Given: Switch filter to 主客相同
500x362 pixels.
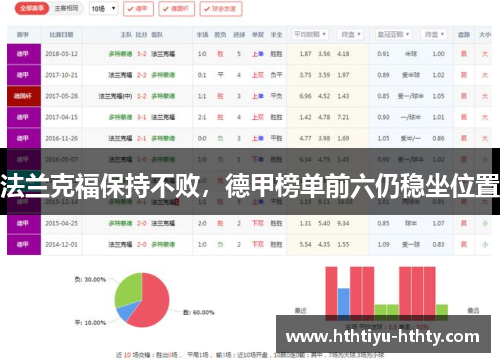Looking at the screenshot, I should (x=66, y=8).
